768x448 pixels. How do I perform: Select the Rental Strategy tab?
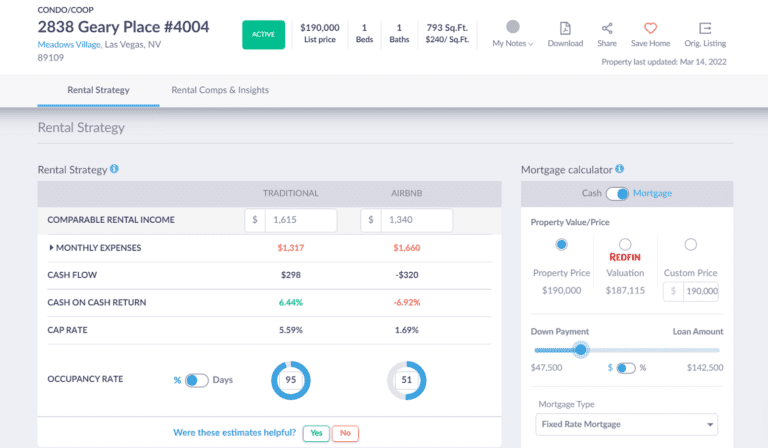[x=98, y=90]
